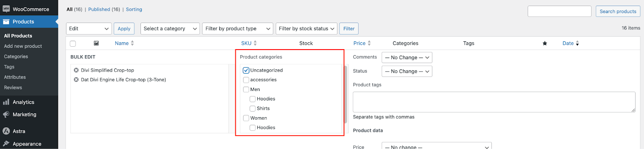644x149 pixels.
Task: Check Hoodies under Men
Action: [x=252, y=99]
